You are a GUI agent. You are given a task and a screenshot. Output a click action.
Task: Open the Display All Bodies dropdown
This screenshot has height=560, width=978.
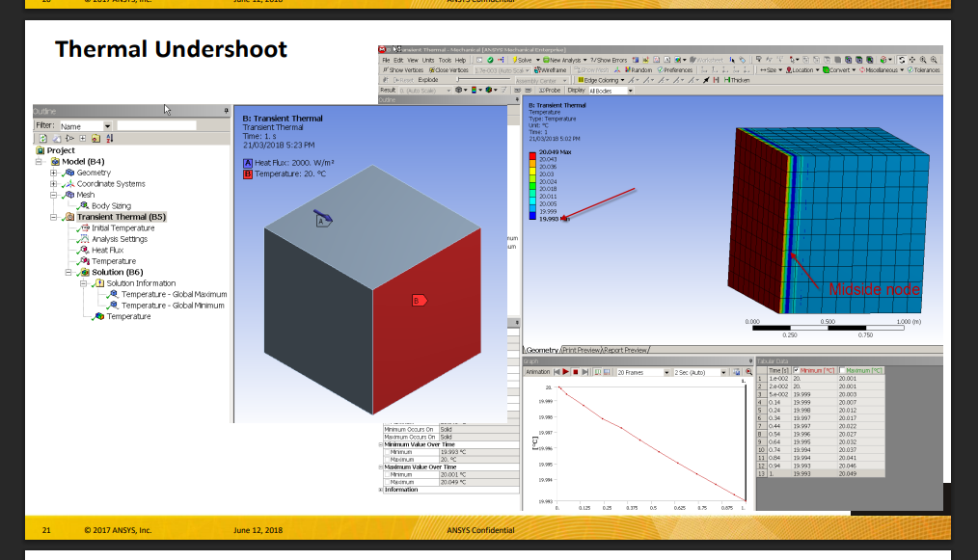tap(630, 91)
